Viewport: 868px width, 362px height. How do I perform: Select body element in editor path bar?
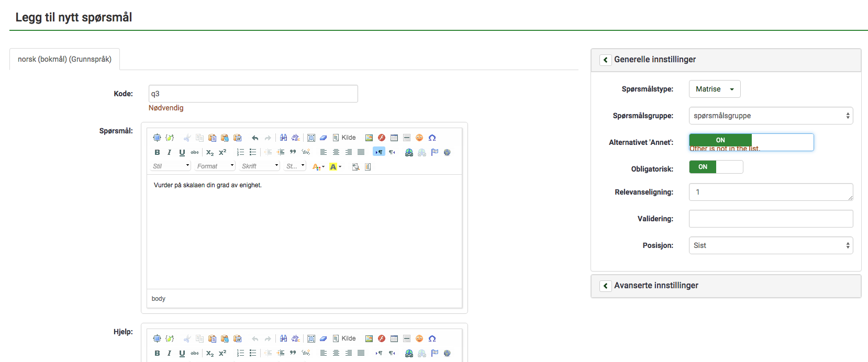click(159, 299)
